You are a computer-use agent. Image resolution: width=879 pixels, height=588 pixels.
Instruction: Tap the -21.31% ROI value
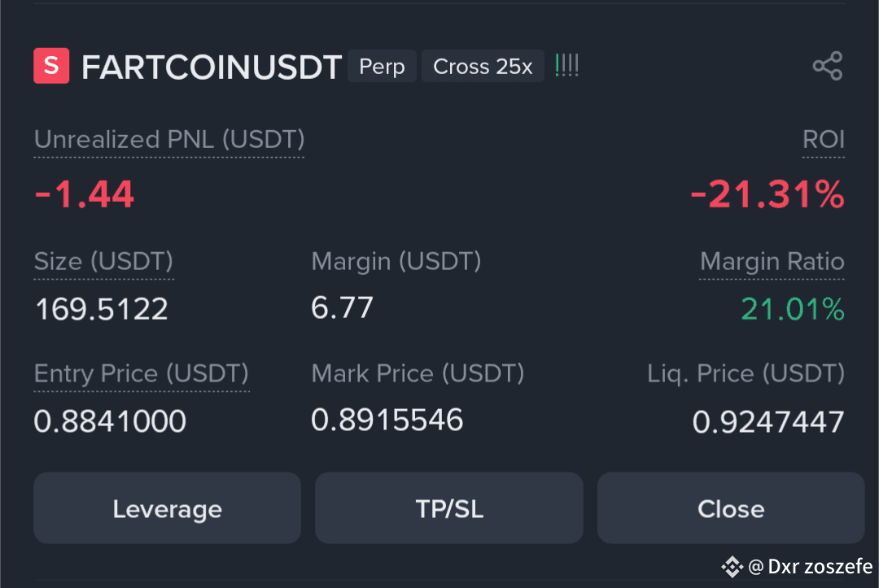[767, 194]
